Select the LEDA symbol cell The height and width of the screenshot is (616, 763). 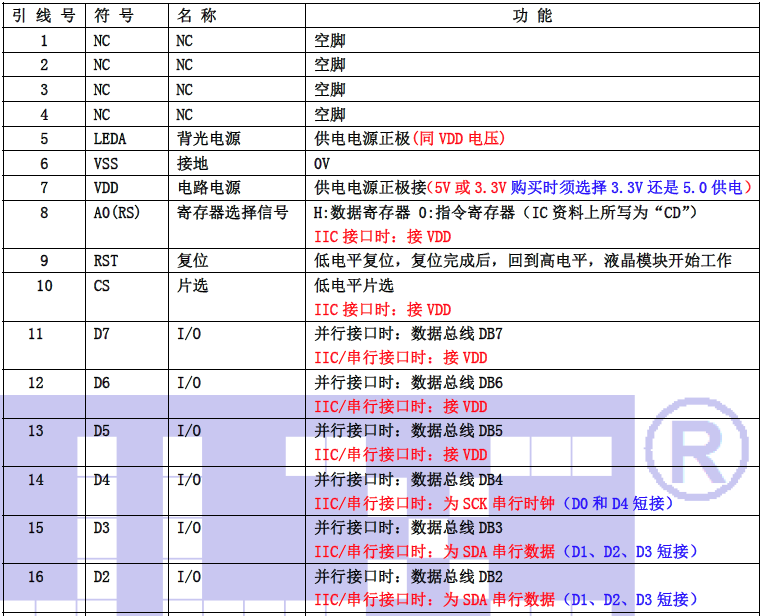point(110,139)
